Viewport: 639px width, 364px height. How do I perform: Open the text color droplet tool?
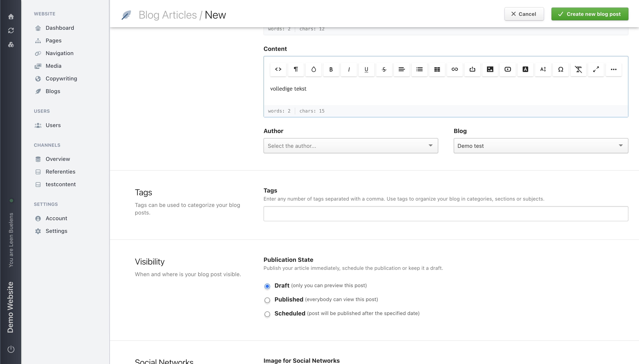coord(313,69)
